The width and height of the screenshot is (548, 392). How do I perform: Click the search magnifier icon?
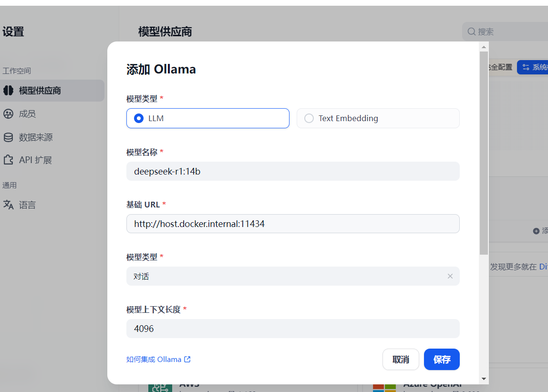click(472, 32)
